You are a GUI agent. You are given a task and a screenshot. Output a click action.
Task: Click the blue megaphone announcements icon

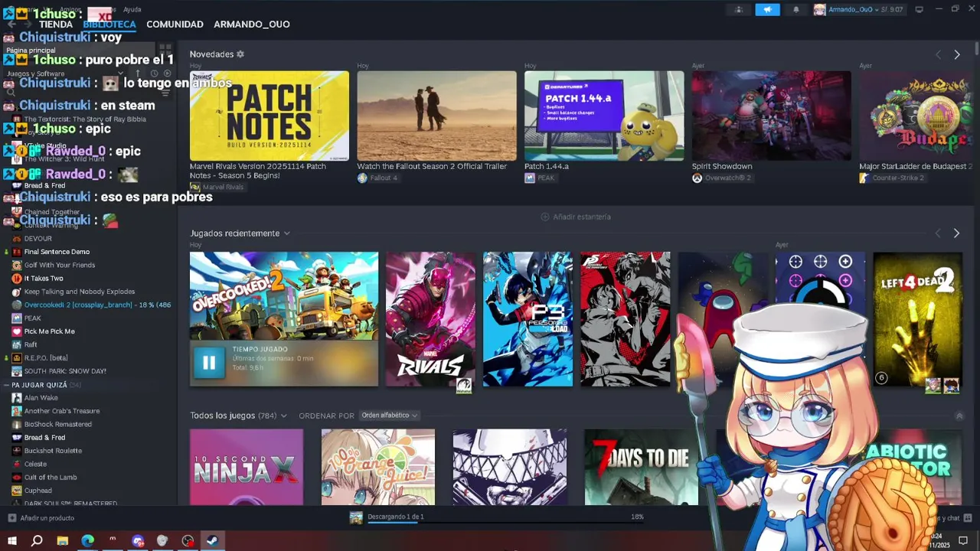(767, 10)
